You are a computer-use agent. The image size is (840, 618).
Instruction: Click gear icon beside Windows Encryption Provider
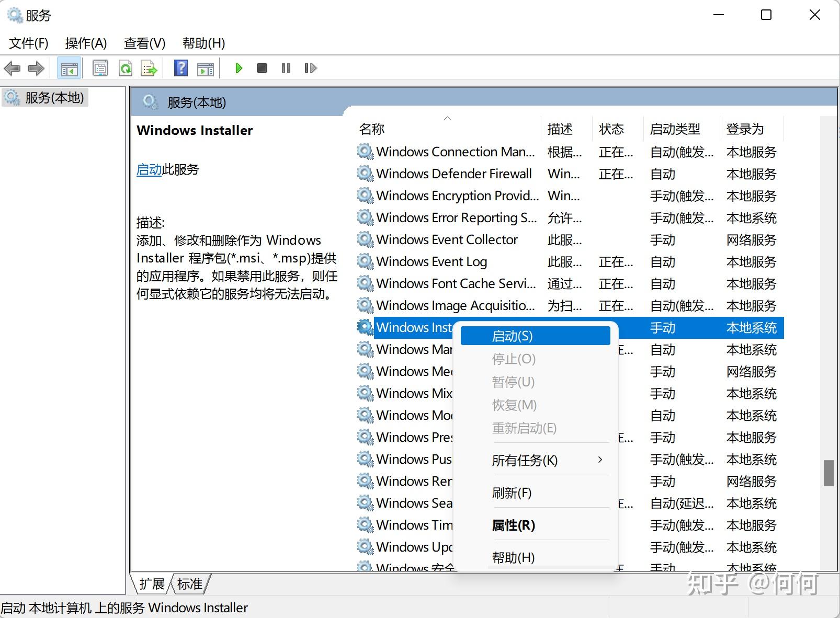tap(365, 196)
